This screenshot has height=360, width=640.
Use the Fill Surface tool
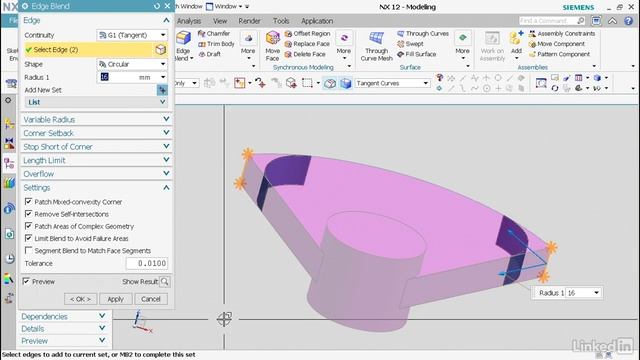pos(417,54)
